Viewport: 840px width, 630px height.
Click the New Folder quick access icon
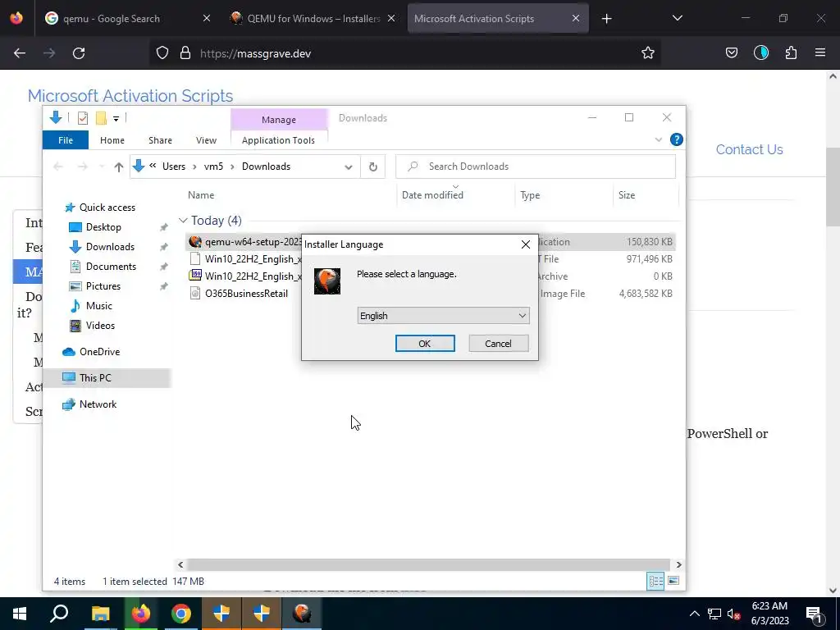101,118
